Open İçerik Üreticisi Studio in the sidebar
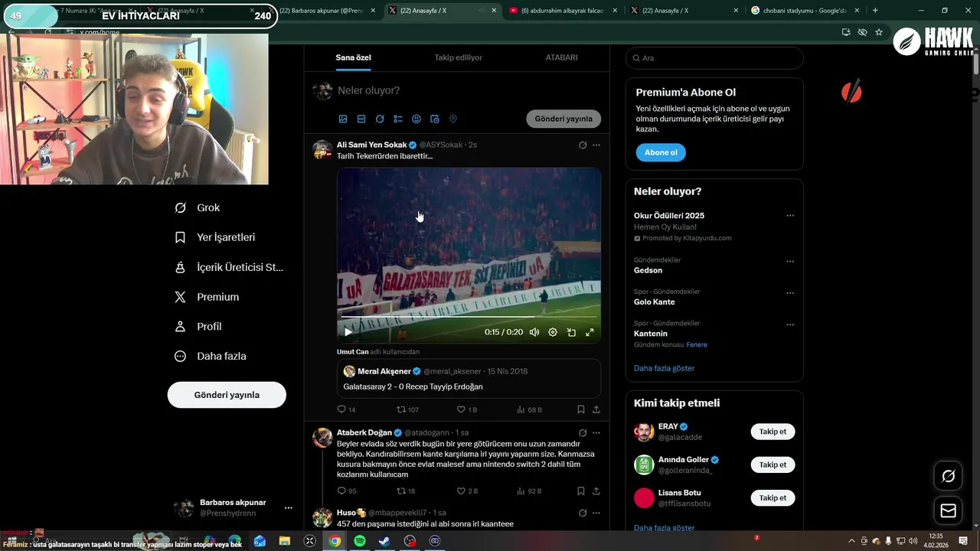The width and height of the screenshot is (980, 551). [x=229, y=267]
